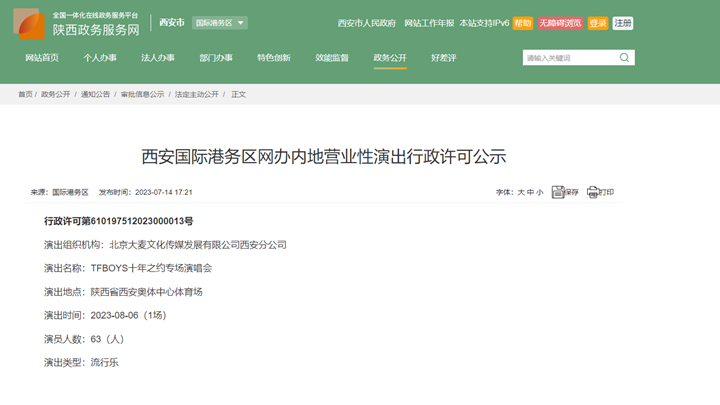Click the 本站支持IPv6 link
The height and width of the screenshot is (405, 720).
(484, 23)
